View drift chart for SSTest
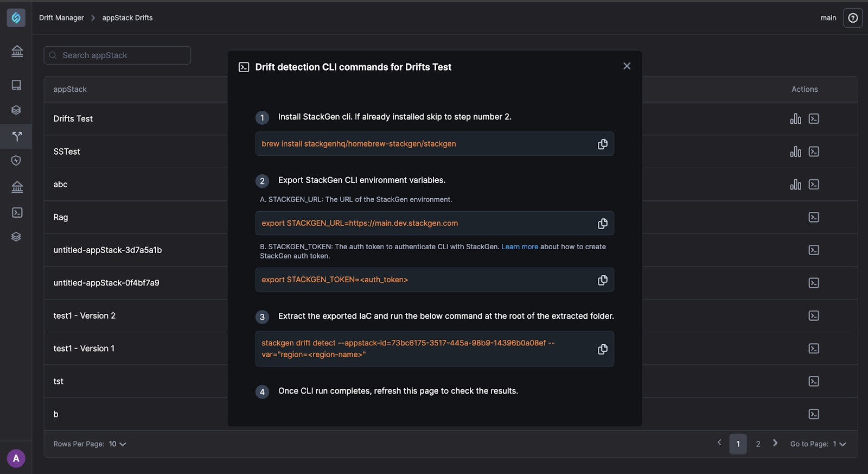The image size is (868, 474). [x=795, y=151]
